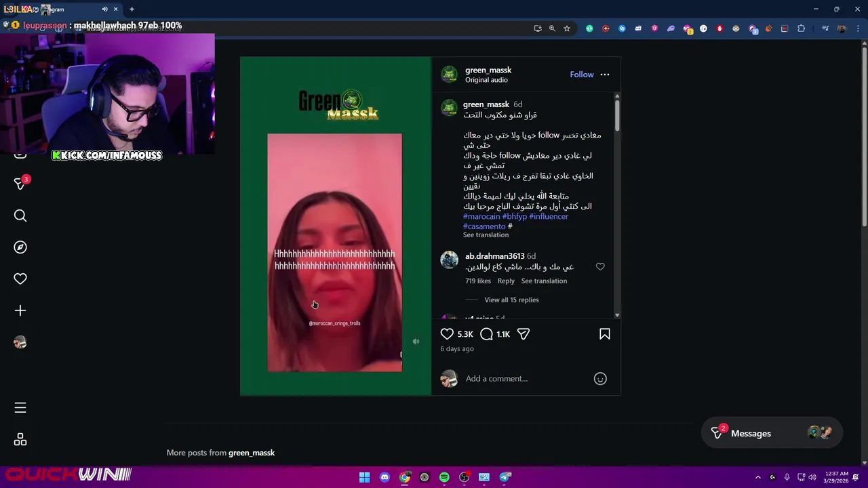The image size is (868, 488).
Task: Bookmark this page with star icon
Action: coord(567,28)
